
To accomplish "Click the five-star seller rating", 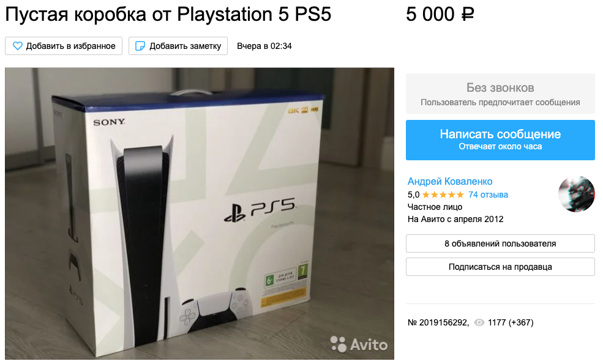I will (x=443, y=195).
